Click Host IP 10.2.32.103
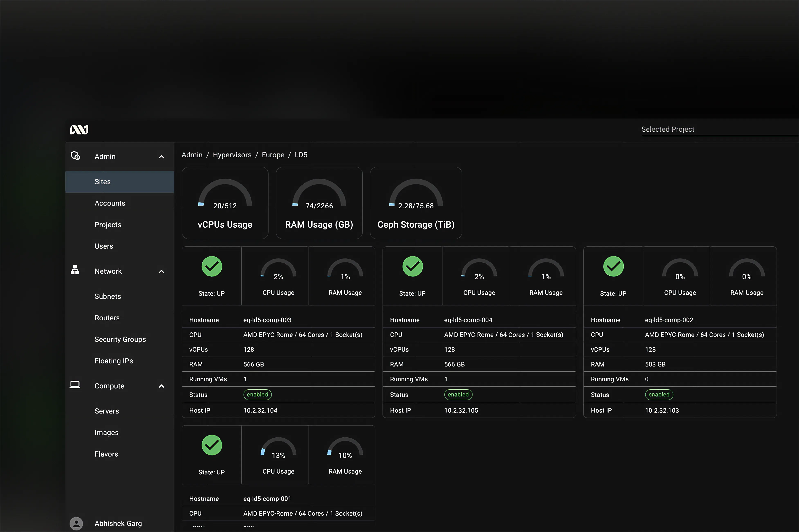The width and height of the screenshot is (799, 532). [x=662, y=410]
